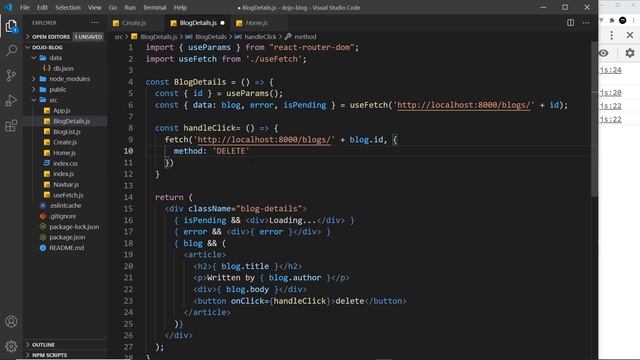640x360 pixels.
Task: Open Navbar.js in the explorer
Action: (x=66, y=184)
